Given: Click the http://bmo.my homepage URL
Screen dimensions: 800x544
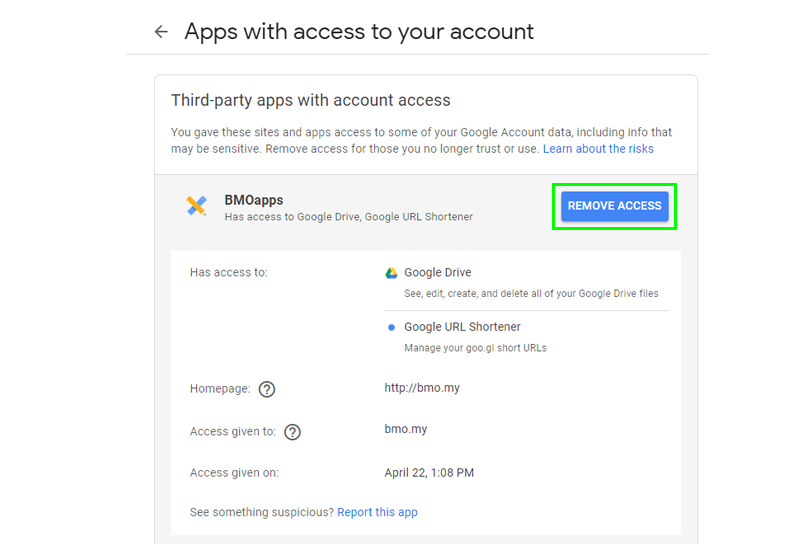Looking at the screenshot, I should [422, 388].
